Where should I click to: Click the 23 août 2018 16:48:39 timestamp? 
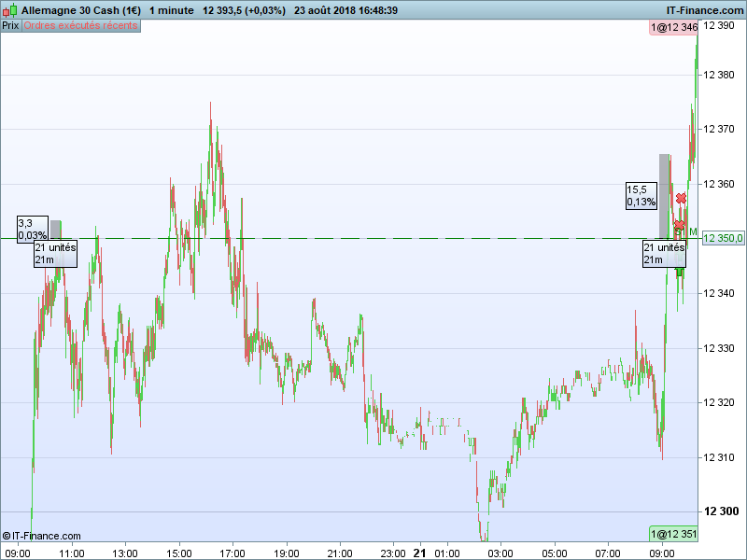[x=345, y=10]
